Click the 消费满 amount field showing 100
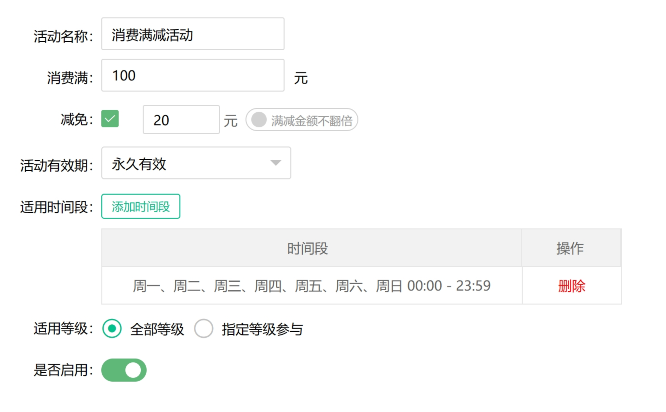This screenshot has height=412, width=666. (192, 76)
